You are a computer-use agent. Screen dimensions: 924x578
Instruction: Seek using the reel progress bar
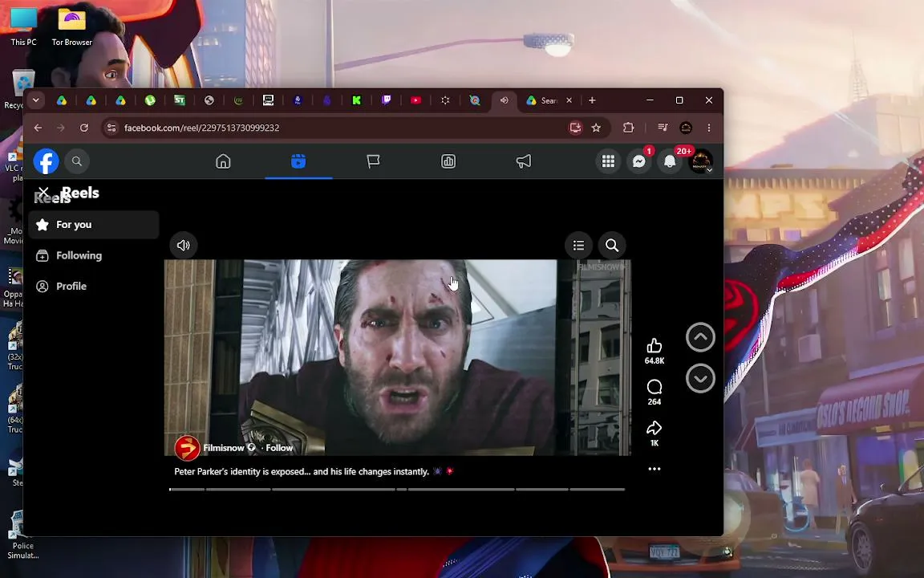396,489
